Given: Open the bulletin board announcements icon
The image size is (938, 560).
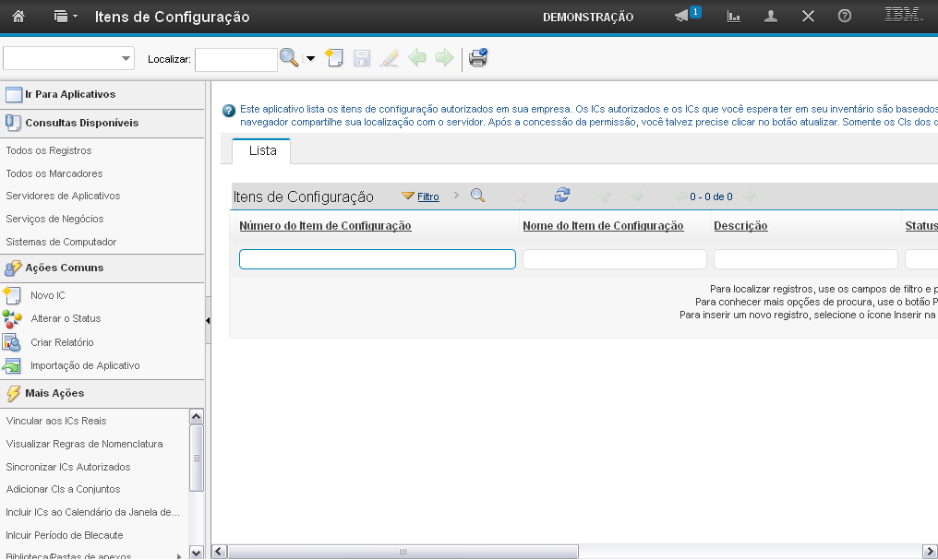Looking at the screenshot, I should (x=682, y=17).
